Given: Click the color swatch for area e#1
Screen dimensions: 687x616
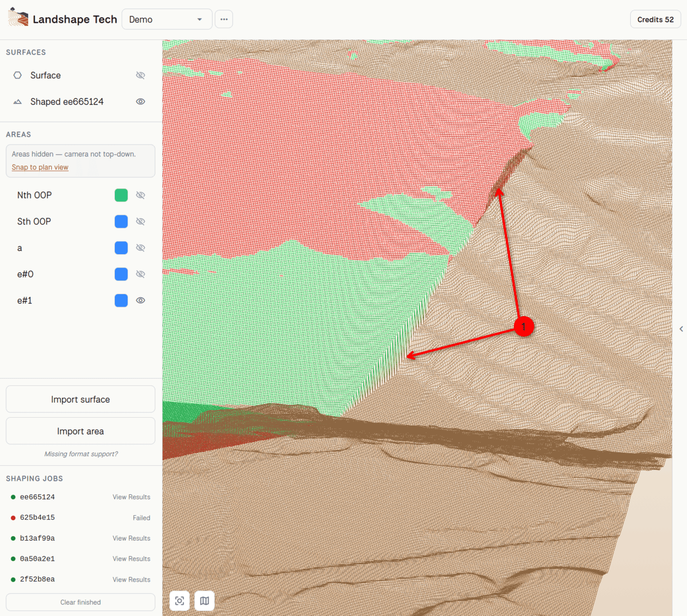Looking at the screenshot, I should click(x=121, y=300).
